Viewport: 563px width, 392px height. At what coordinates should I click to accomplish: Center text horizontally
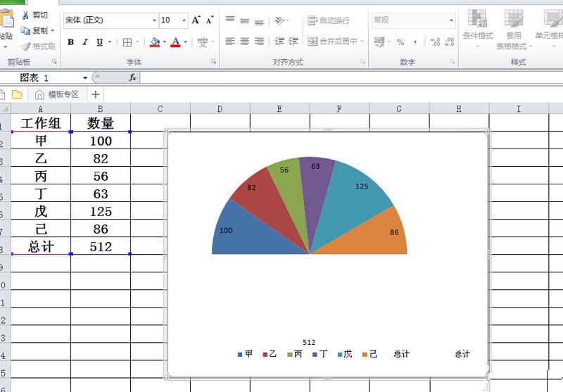[244, 42]
